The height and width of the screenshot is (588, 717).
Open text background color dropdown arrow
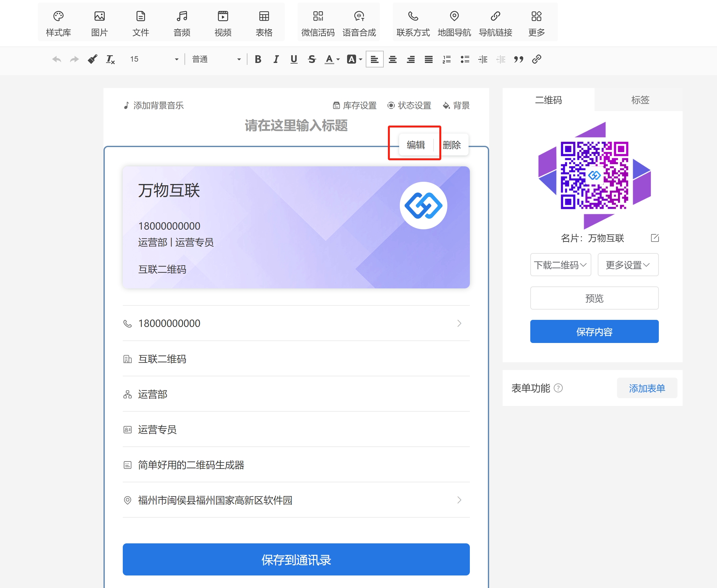[x=360, y=59]
